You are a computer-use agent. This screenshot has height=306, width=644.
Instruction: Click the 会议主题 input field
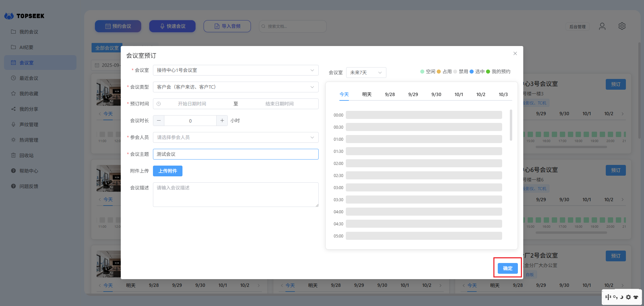pyautogui.click(x=235, y=154)
